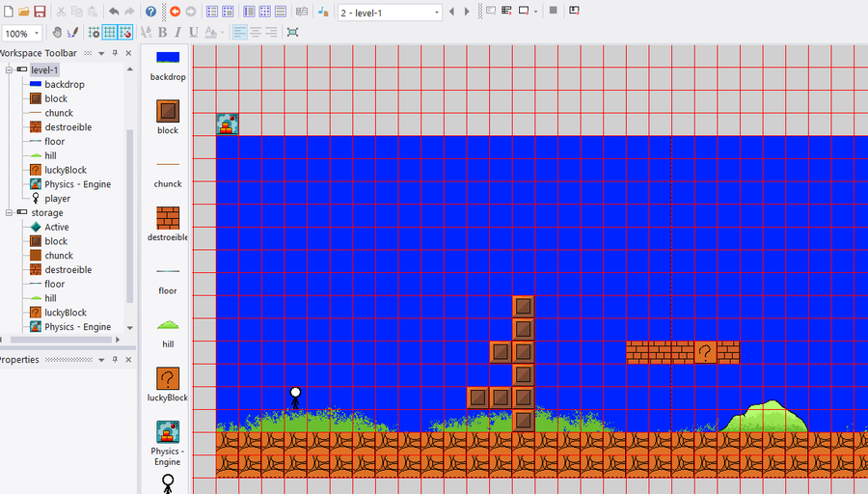
Task: Toggle Italic text formatting
Action: [x=177, y=33]
